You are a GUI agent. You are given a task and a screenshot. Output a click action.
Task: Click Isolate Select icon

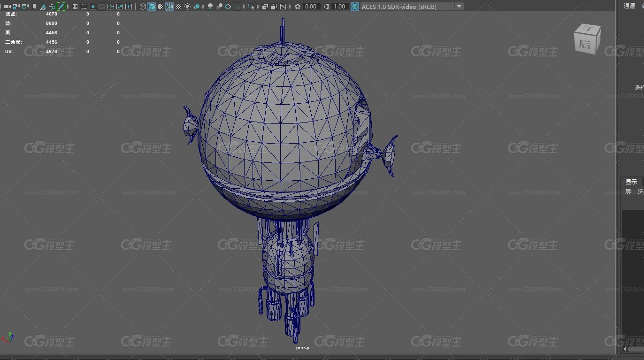point(252,7)
